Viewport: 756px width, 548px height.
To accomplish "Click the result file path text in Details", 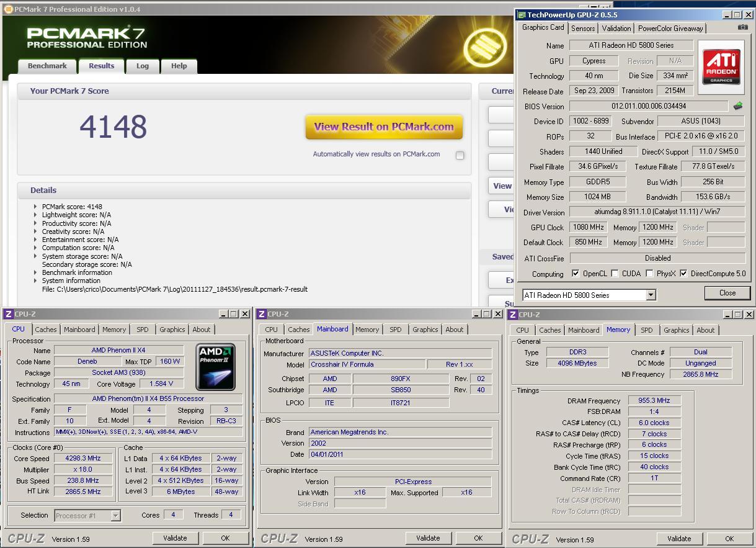I will pos(175,289).
